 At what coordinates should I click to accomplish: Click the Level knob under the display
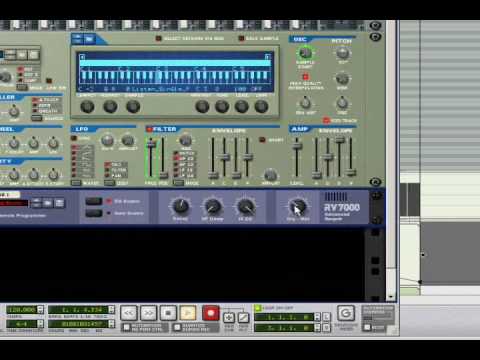click(x=241, y=107)
